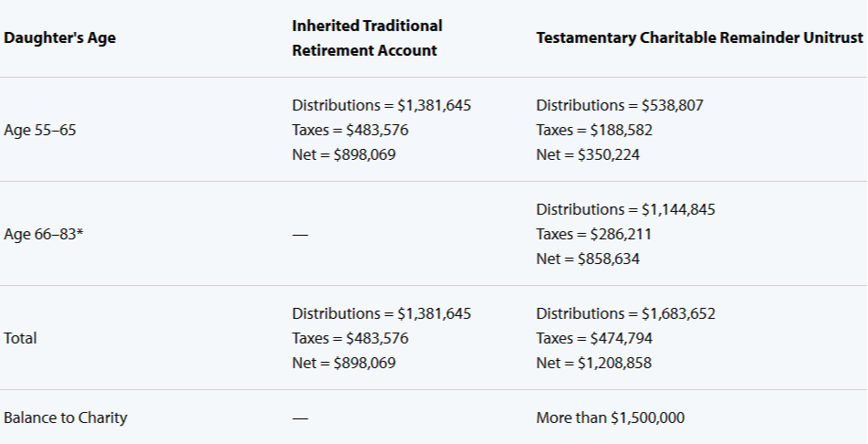The width and height of the screenshot is (868, 444).
Task: Click the "Inherited Traditional Retirement Account" header
Action: click(367, 38)
